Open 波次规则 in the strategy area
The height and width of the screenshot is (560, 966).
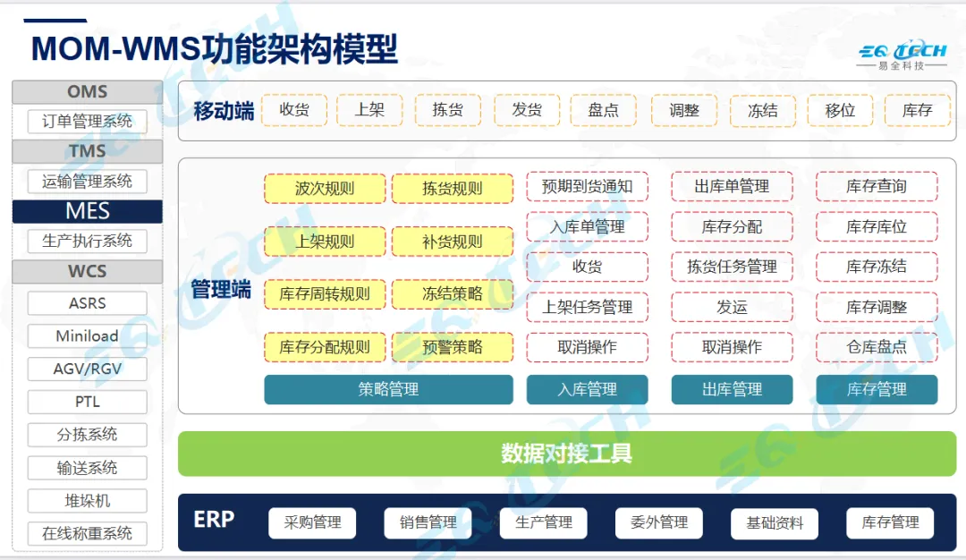coord(324,189)
